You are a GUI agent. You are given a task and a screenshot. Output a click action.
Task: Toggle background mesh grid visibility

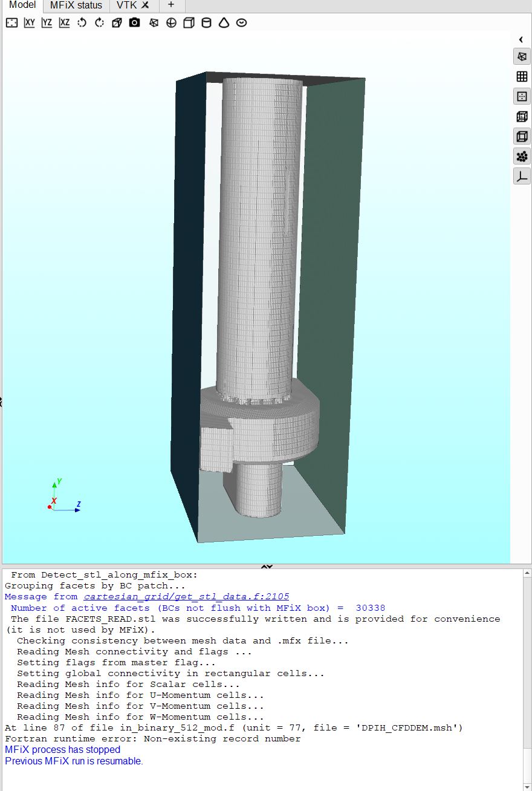coord(522,76)
